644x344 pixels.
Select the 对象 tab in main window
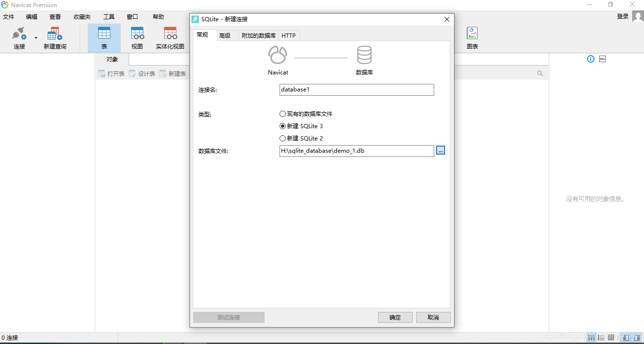(112, 59)
